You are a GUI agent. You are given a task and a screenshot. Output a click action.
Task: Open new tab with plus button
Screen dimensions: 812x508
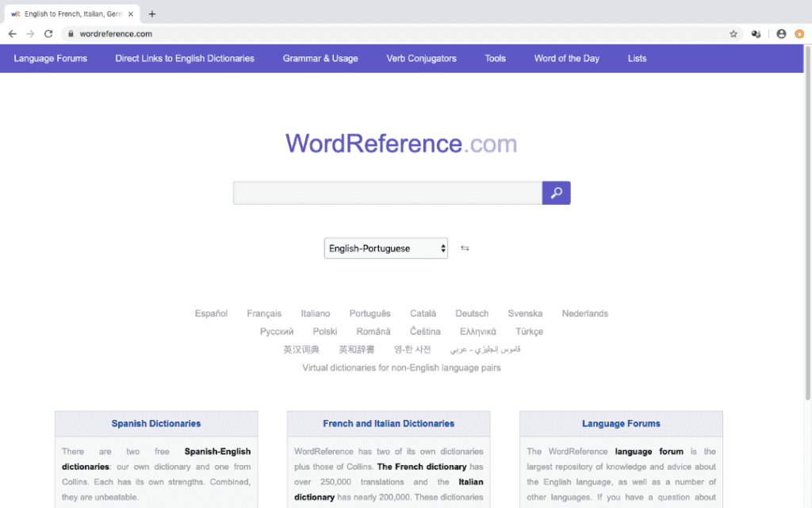coord(152,13)
